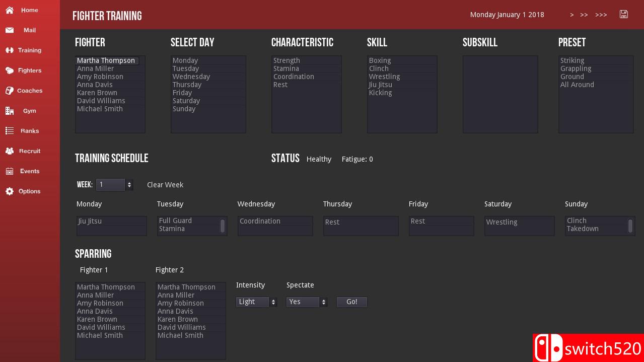Click the Gym building icon
The height and width of the screenshot is (362, 644).
tap(10, 111)
